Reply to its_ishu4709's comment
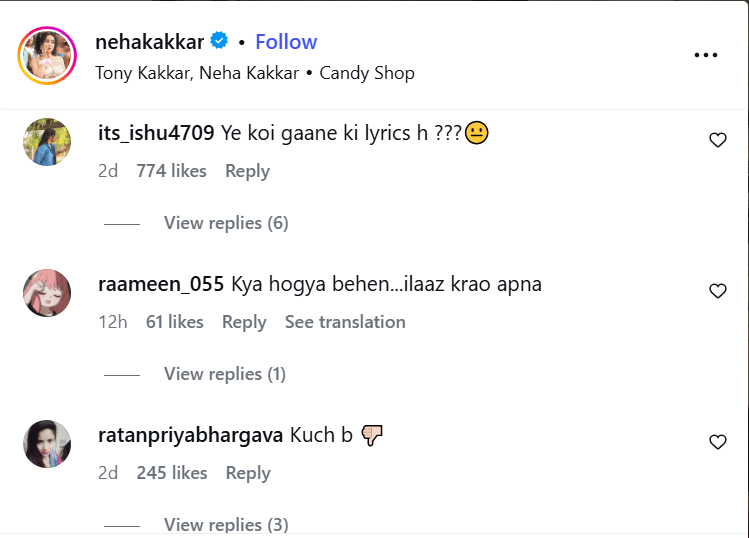This screenshot has width=749, height=538. click(x=247, y=171)
